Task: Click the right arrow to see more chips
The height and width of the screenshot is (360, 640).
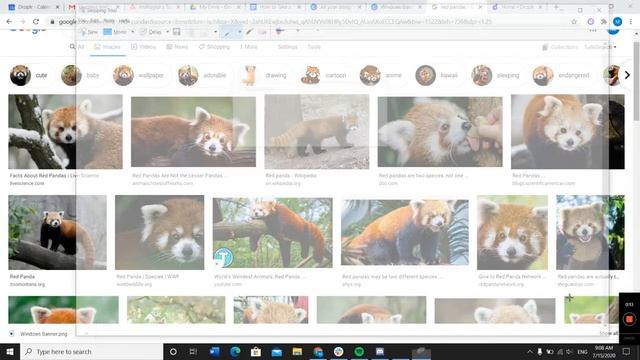Action: point(627,75)
